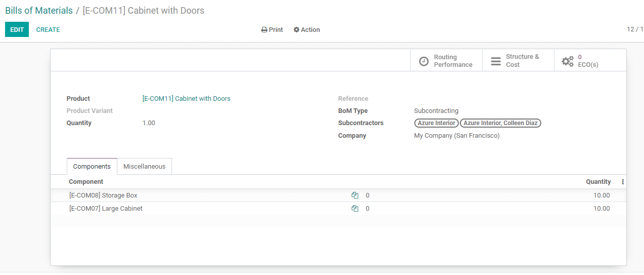Click the gear icon beside Action
This screenshot has width=644, height=275.
click(296, 30)
